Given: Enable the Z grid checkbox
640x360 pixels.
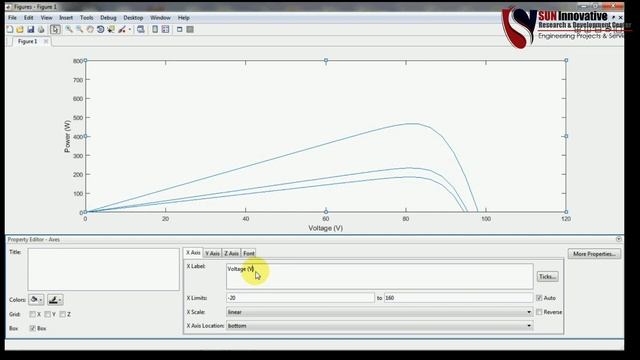Looking at the screenshot, I should [x=62, y=314].
